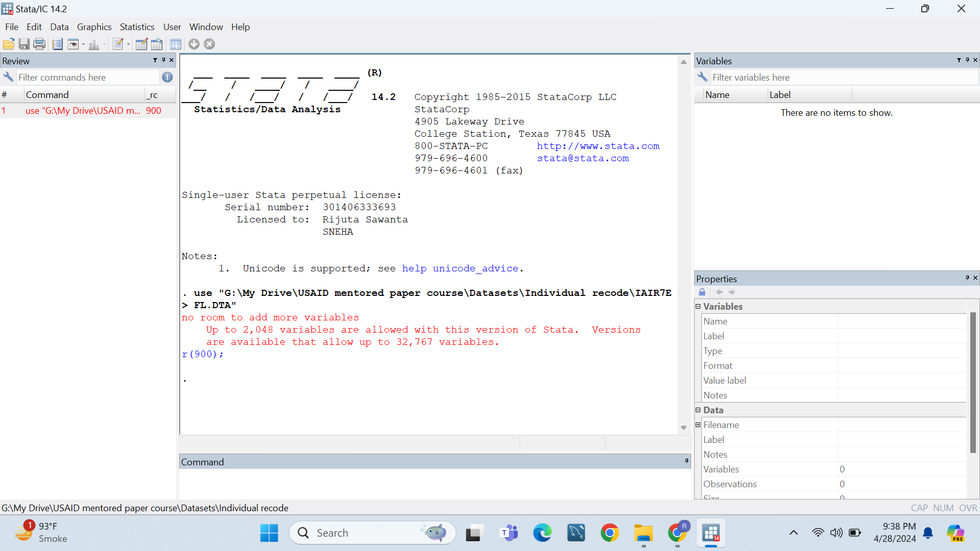Click the Break red X icon
The height and width of the screenshot is (551, 980).
[x=209, y=44]
